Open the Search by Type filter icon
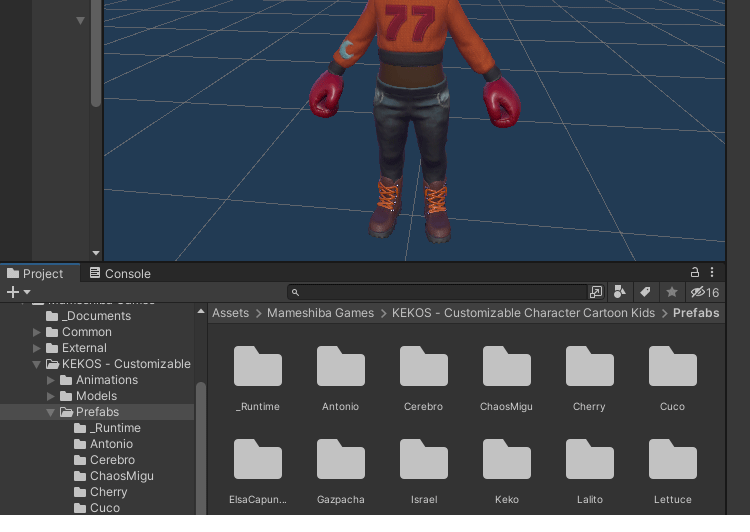This screenshot has height=532, width=750. click(x=620, y=292)
